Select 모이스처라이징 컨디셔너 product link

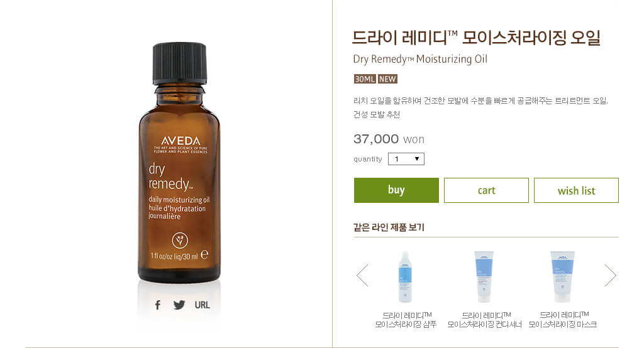[x=484, y=324]
